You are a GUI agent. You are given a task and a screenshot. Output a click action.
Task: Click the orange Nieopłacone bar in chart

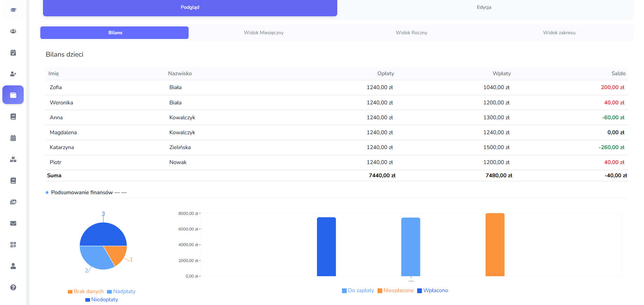tap(495, 245)
